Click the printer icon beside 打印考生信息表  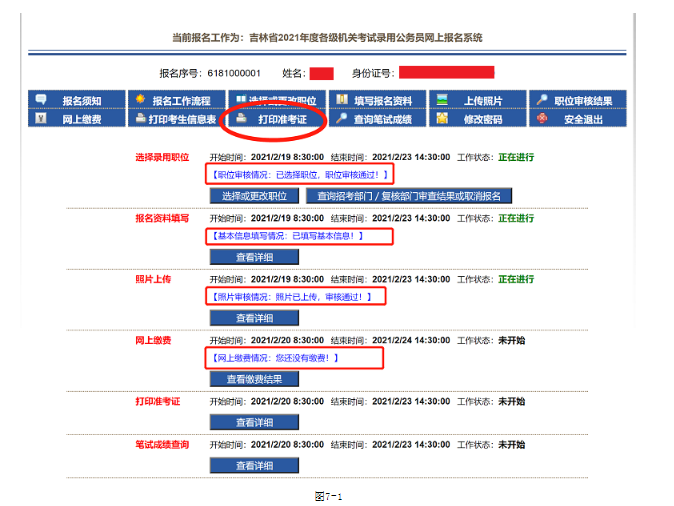pos(141,119)
